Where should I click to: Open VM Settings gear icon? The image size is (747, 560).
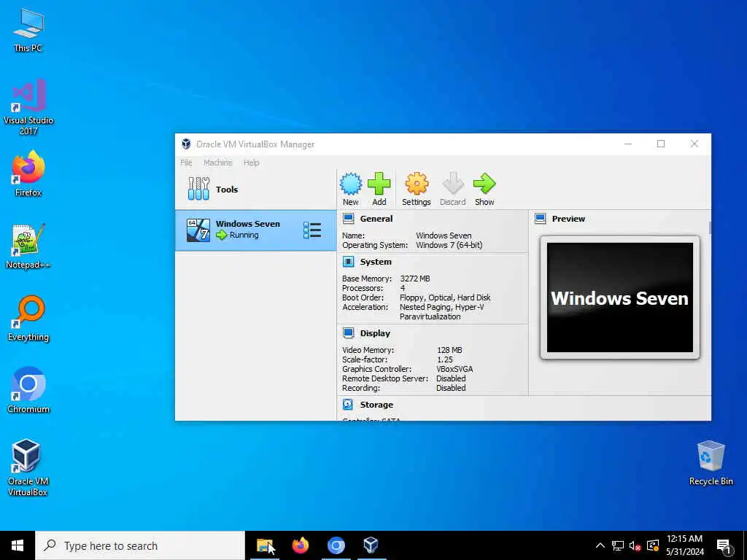[417, 184]
